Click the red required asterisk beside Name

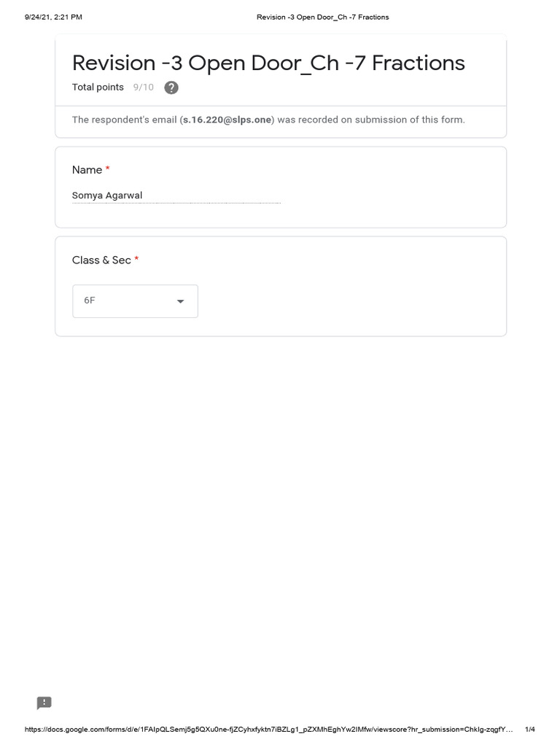click(x=108, y=169)
